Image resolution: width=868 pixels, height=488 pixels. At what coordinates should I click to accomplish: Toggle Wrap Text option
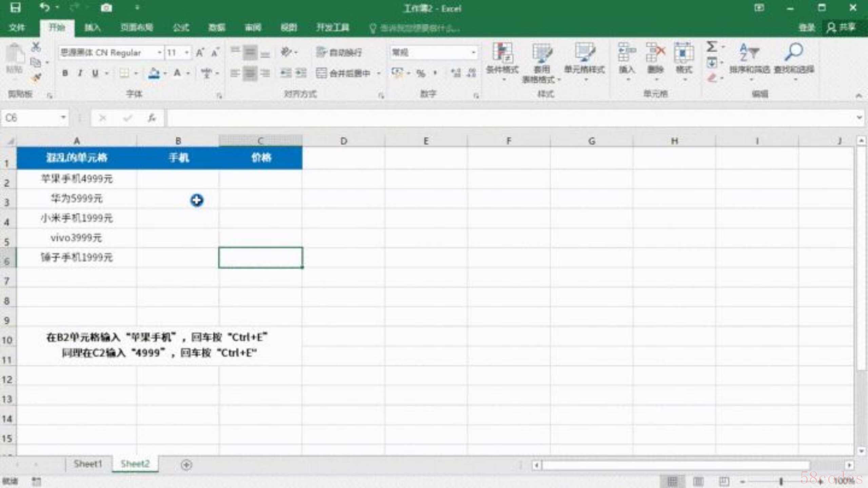(x=339, y=52)
